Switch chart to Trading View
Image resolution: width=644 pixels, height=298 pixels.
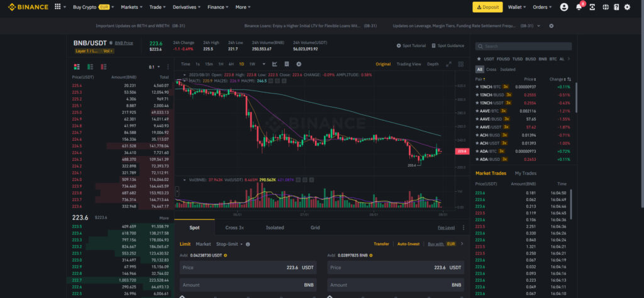(409, 64)
